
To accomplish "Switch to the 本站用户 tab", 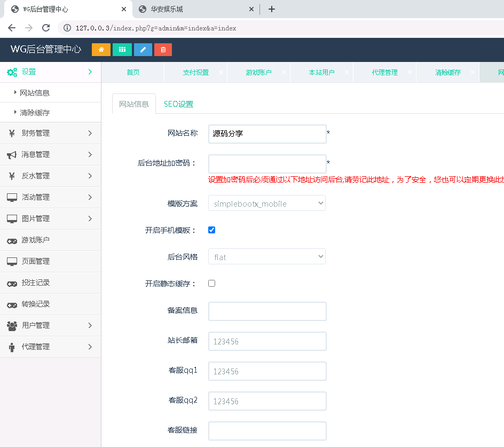I will click(321, 72).
